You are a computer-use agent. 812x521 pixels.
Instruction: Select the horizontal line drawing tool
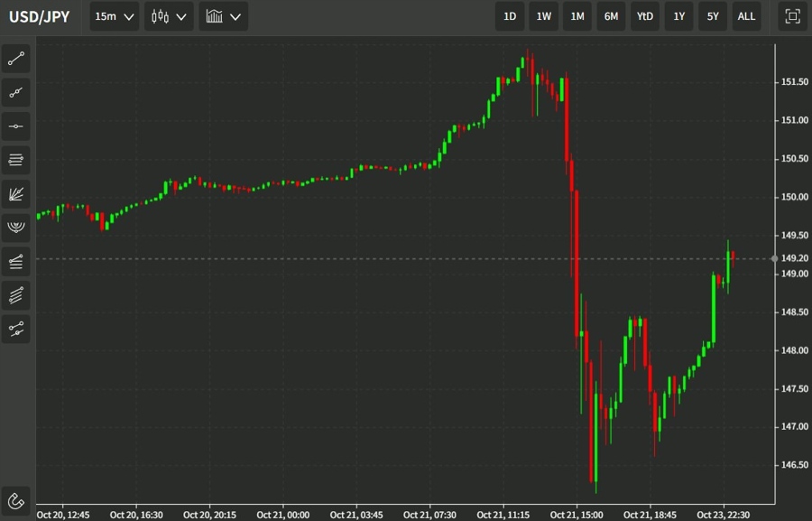[x=16, y=126]
